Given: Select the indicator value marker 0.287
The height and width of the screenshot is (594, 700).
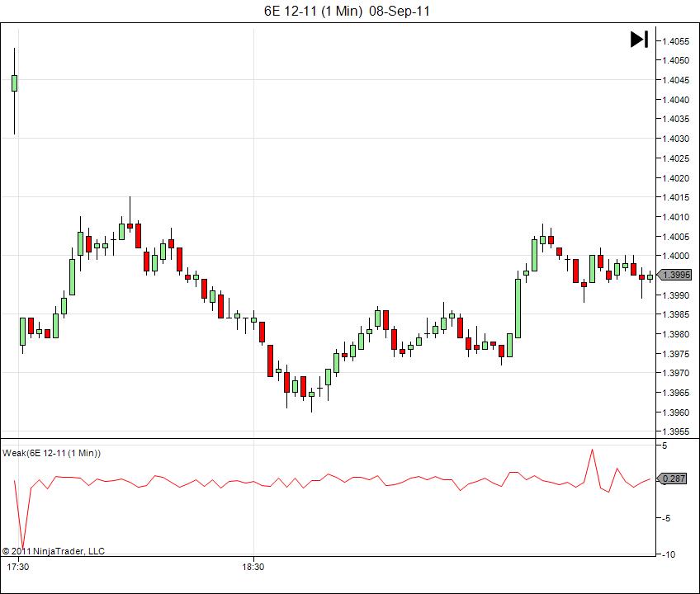Looking at the screenshot, I should pyautogui.click(x=672, y=478).
